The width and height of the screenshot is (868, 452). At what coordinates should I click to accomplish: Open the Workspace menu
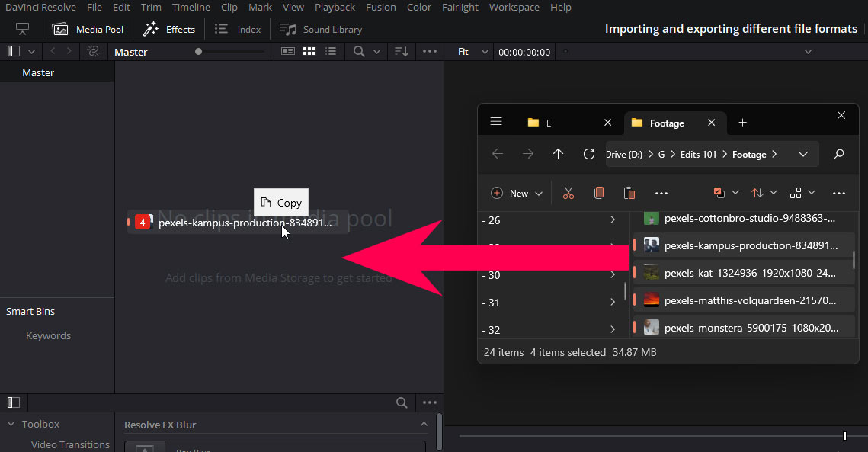(514, 7)
